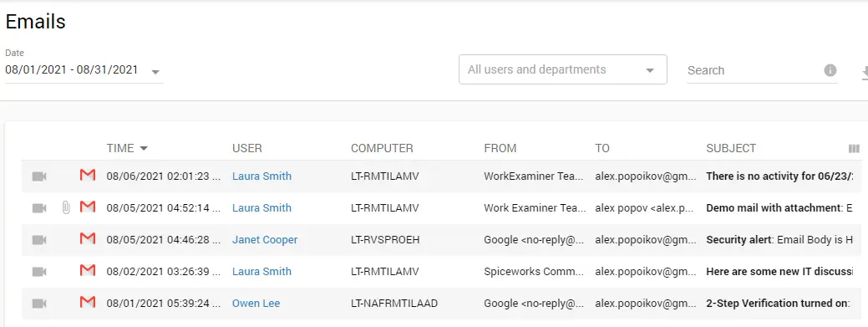The width and height of the screenshot is (868, 327).
Task: Open subject There is no activity for 06/23
Action: point(779,176)
